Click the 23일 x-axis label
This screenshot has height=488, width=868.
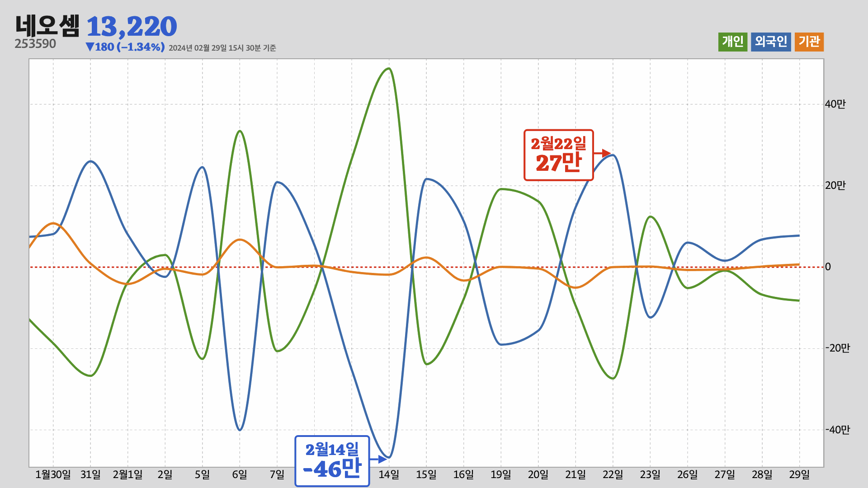pyautogui.click(x=650, y=475)
